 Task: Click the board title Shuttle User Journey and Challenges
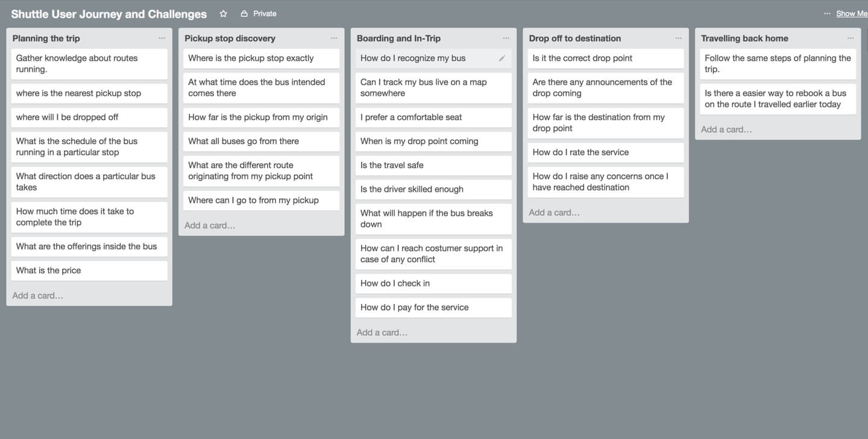108,14
